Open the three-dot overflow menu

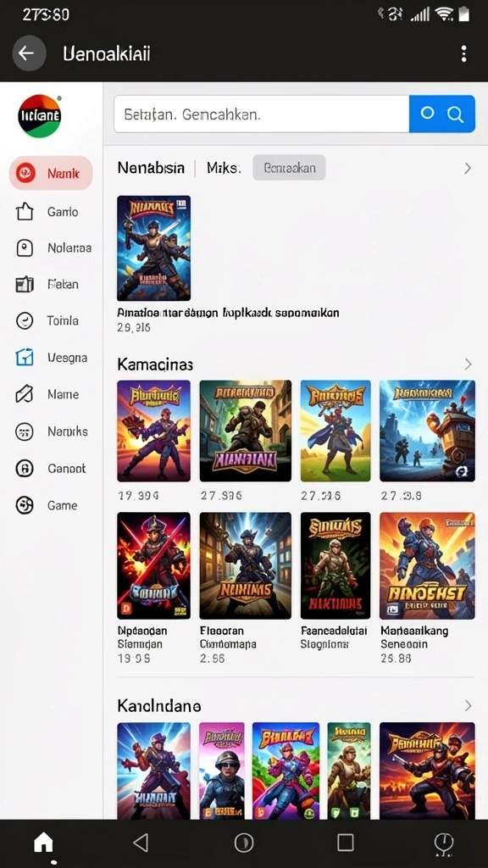pos(463,53)
